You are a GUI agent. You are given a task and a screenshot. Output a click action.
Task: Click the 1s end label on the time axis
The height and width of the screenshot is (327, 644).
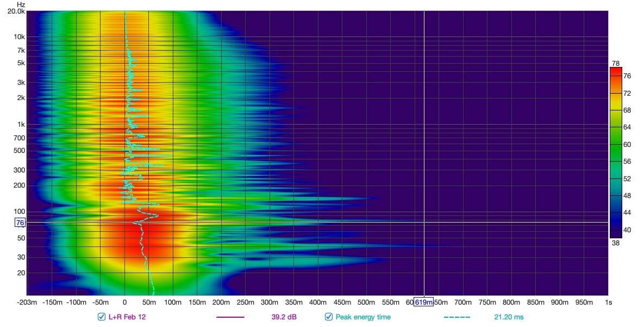608,302
